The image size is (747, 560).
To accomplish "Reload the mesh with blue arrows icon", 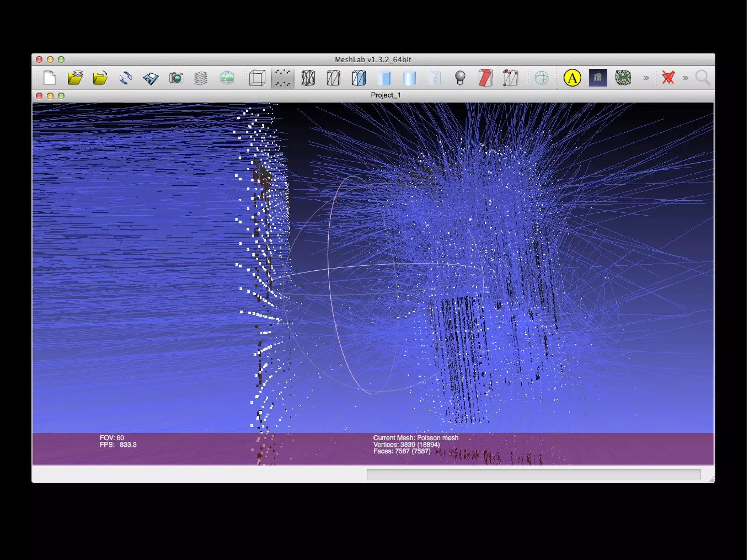I will point(125,78).
